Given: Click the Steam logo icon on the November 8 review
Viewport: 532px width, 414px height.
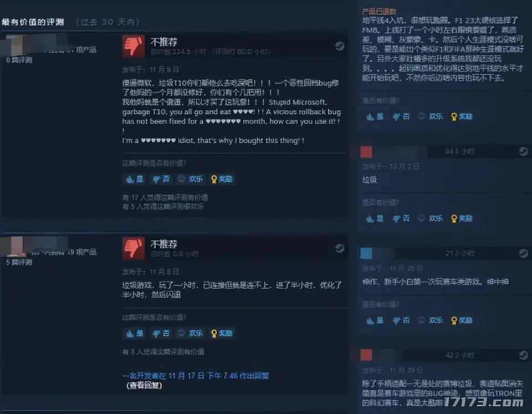Looking at the screenshot, I should tap(340, 248).
